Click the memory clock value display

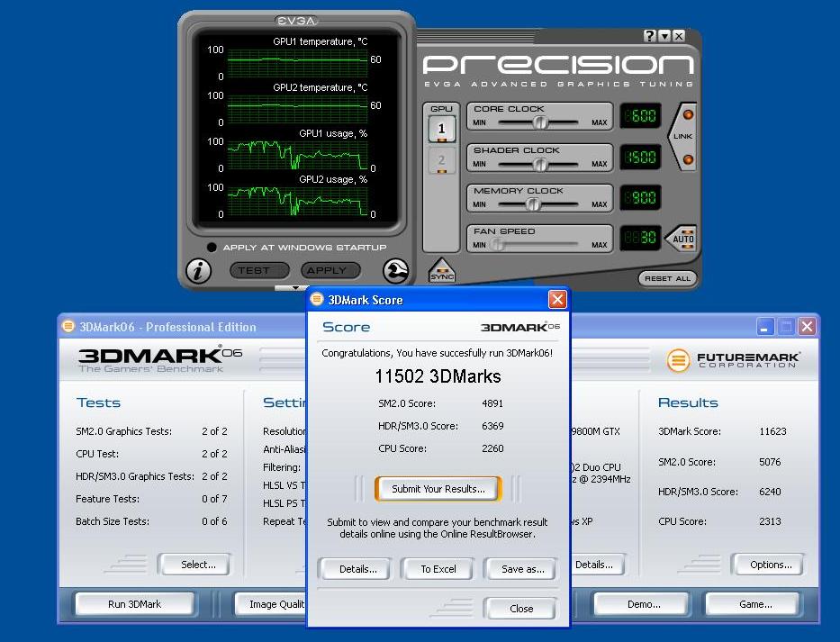coord(641,198)
